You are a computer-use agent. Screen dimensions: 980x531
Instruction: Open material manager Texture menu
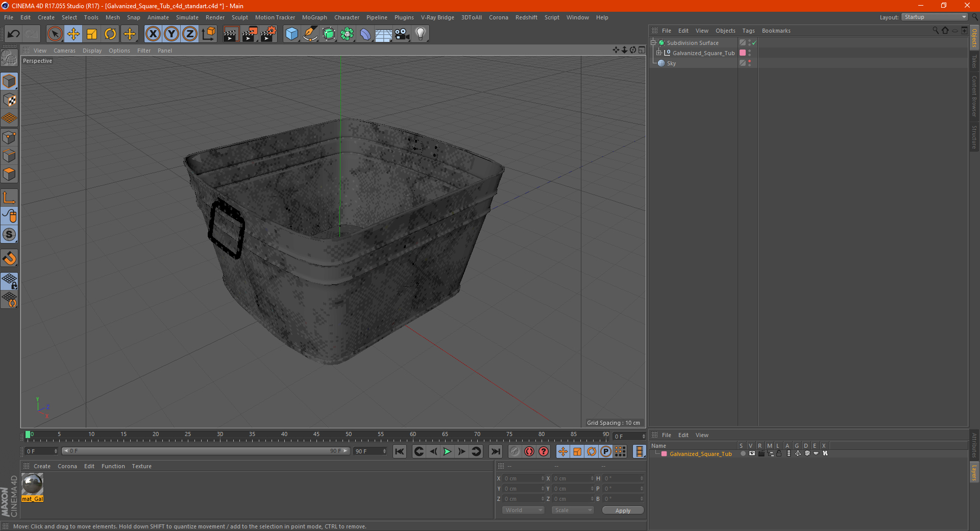[141, 466]
